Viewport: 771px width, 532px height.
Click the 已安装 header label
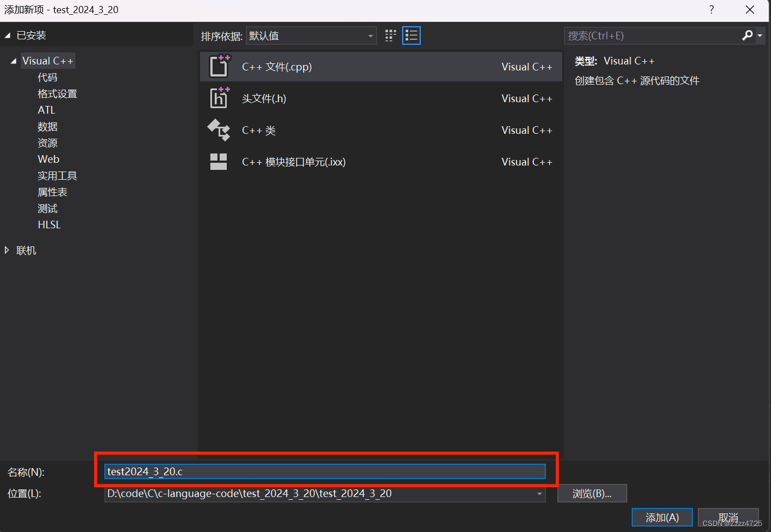tap(31, 36)
